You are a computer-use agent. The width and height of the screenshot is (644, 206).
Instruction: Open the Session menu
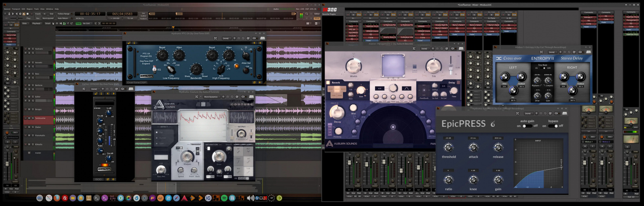7,9
